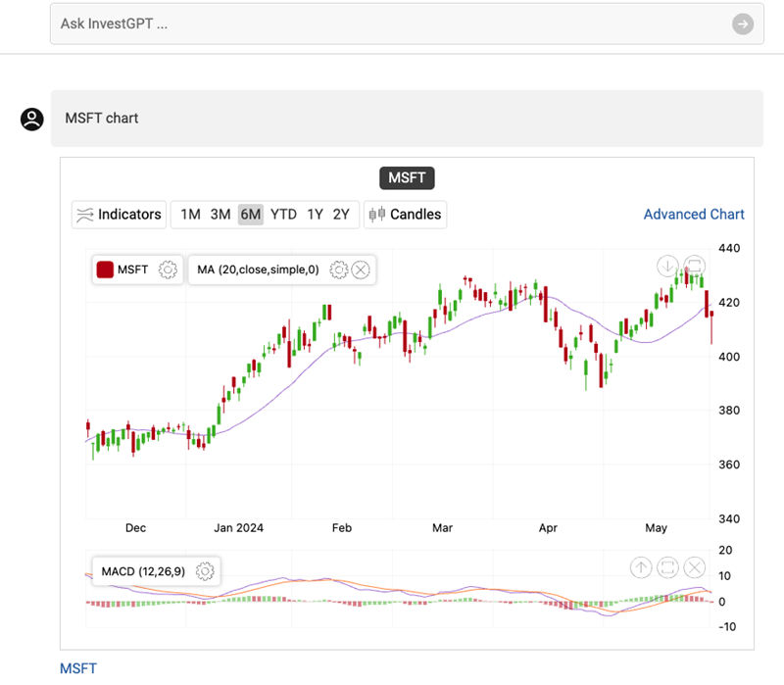Move MACD panel up with arrow icon

click(x=640, y=566)
